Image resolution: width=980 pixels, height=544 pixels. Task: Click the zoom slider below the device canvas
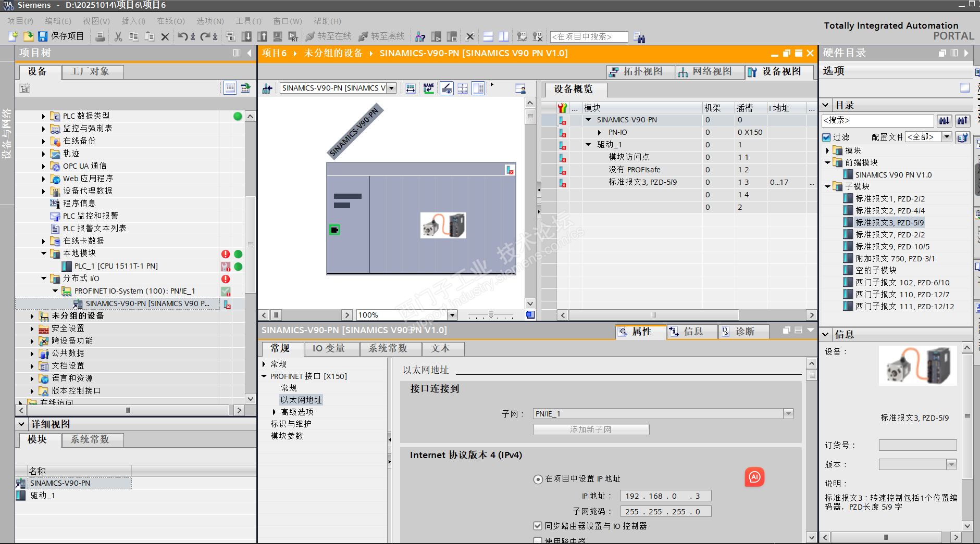coord(490,315)
